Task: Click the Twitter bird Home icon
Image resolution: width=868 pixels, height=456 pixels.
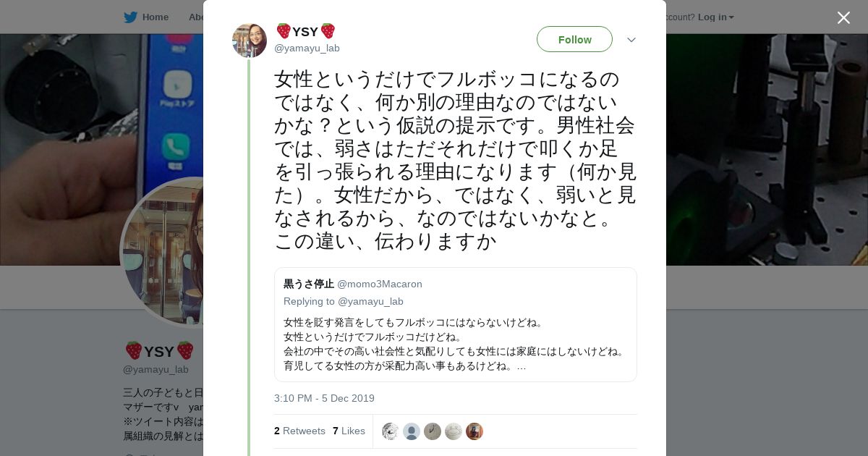Action: [130, 17]
